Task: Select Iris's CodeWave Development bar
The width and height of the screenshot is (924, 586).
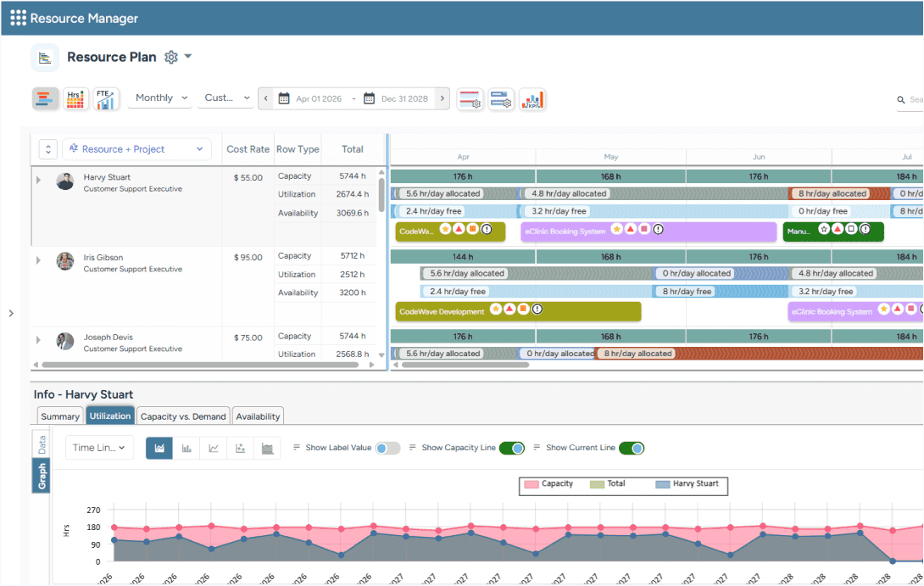Action: 518,311
